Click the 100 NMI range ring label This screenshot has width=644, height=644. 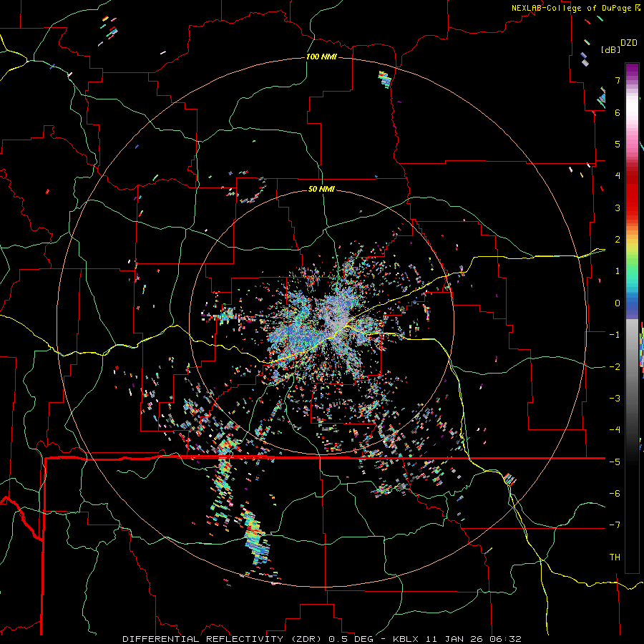click(321, 57)
